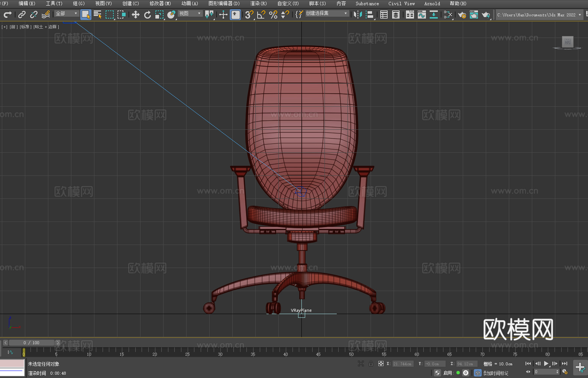Click the Redo arrow icon
The height and width of the screenshot is (378, 588).
(x=7, y=14)
